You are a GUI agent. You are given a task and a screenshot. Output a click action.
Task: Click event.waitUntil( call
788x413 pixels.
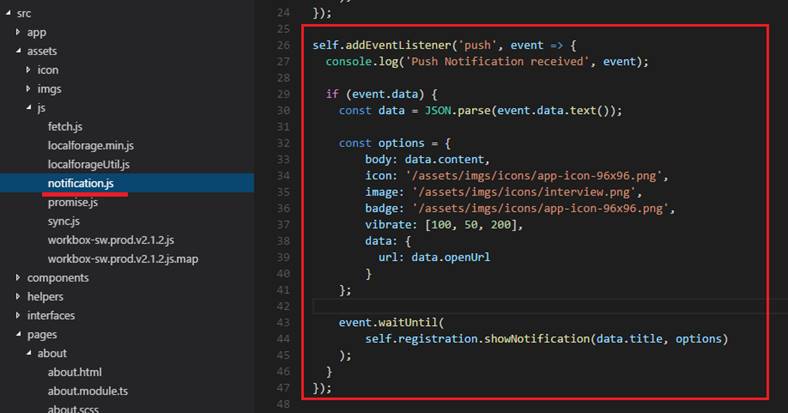pos(391,323)
